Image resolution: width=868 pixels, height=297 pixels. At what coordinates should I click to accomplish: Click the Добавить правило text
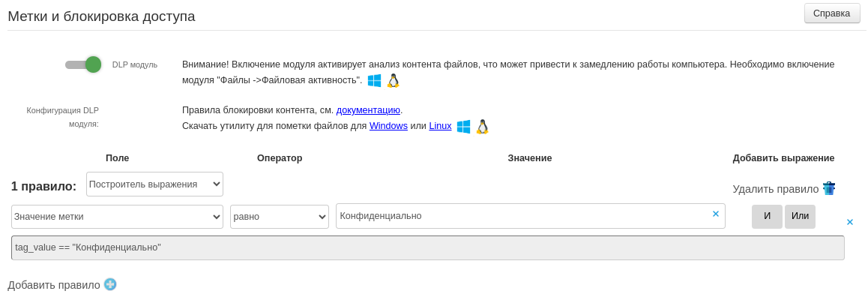pos(54,285)
